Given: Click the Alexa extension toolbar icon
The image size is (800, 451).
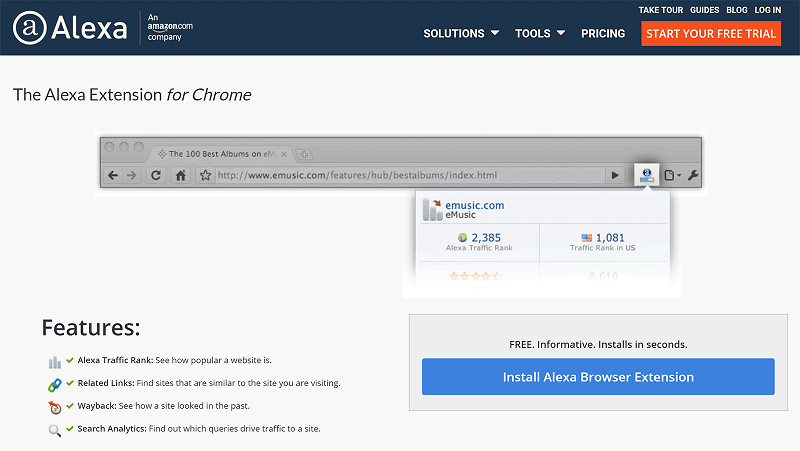Looking at the screenshot, I should [646, 175].
